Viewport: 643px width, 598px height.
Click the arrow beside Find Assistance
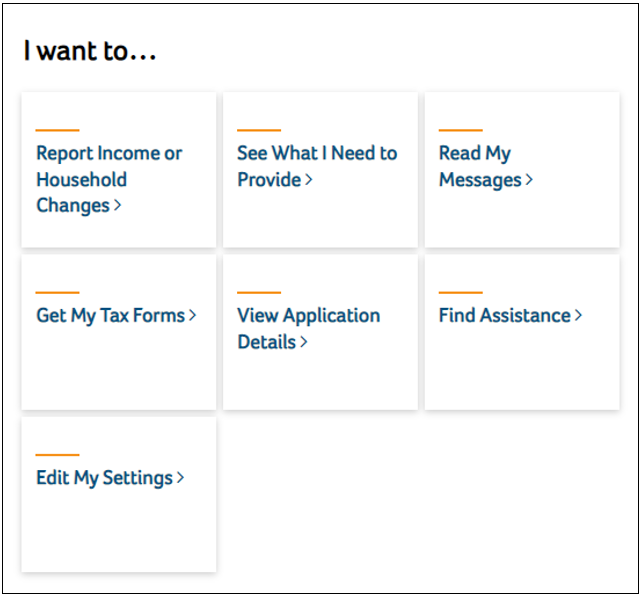point(578,316)
